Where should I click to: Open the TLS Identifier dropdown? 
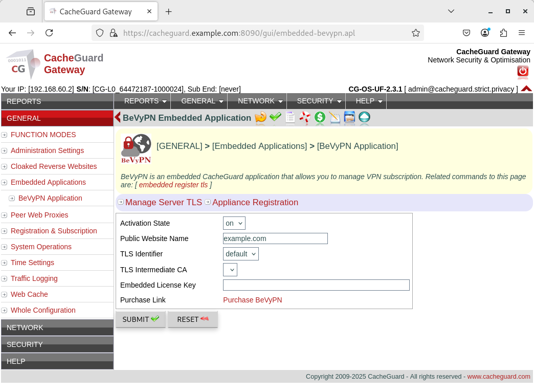point(240,253)
